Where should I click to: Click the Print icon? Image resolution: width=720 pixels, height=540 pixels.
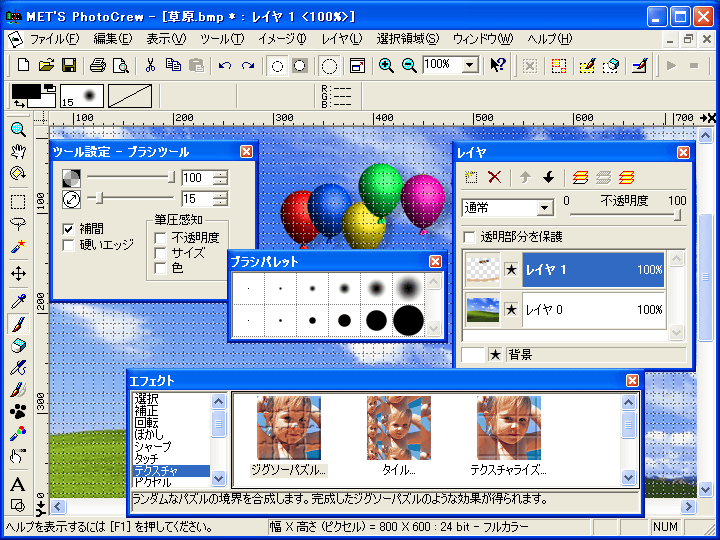98,66
